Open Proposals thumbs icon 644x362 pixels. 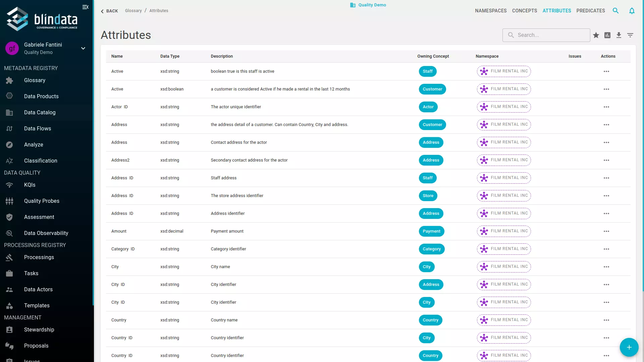tap(9, 346)
